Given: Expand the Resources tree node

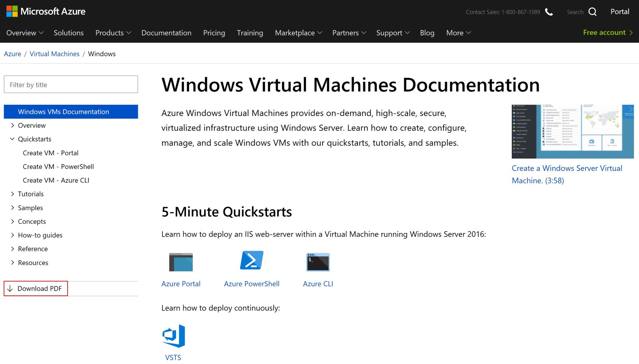Looking at the screenshot, I should [12, 263].
